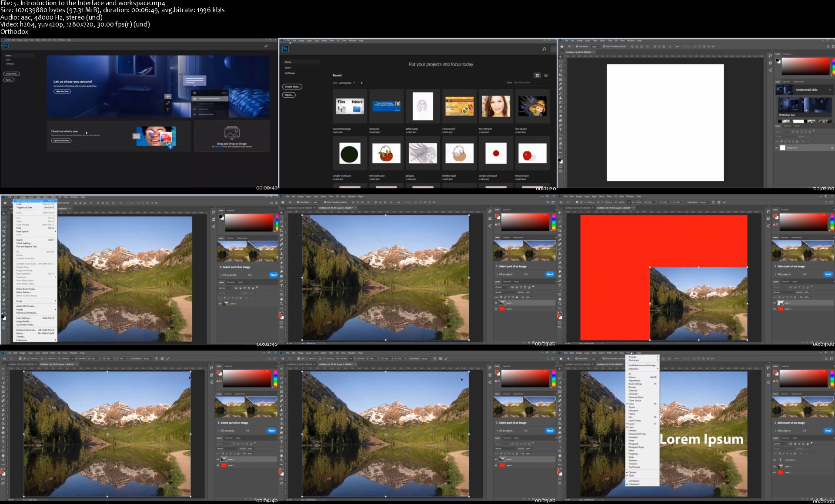This screenshot has height=504, width=835.
Task: Toggle Show Transform Controls checkbox above the white canvas
Action: point(605,46)
